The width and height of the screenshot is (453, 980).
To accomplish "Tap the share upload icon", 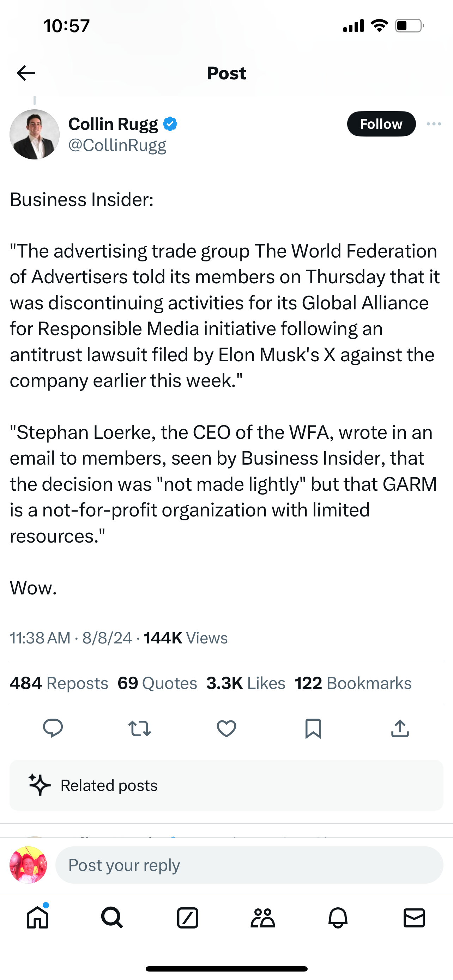I will pos(400,728).
